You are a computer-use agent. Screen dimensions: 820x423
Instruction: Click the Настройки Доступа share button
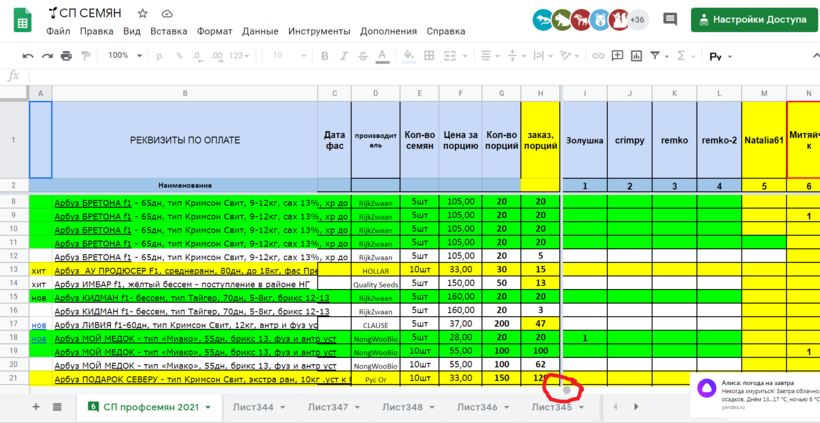[752, 19]
